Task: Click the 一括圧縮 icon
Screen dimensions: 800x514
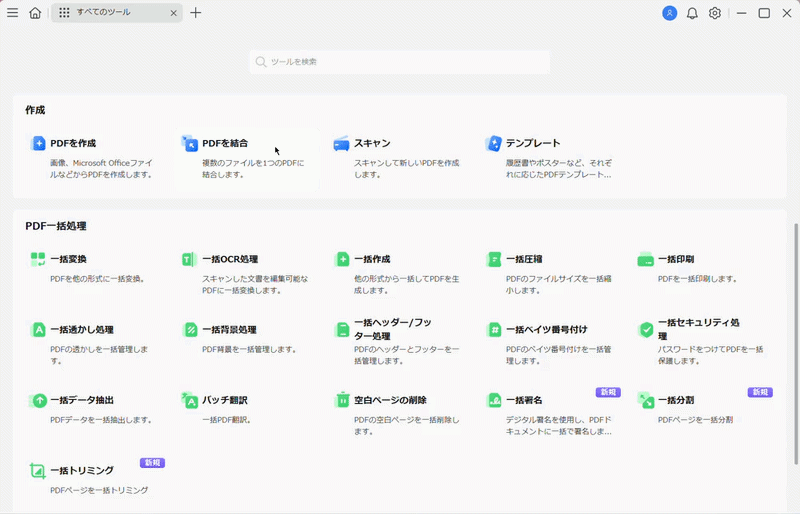Action: coord(493,259)
